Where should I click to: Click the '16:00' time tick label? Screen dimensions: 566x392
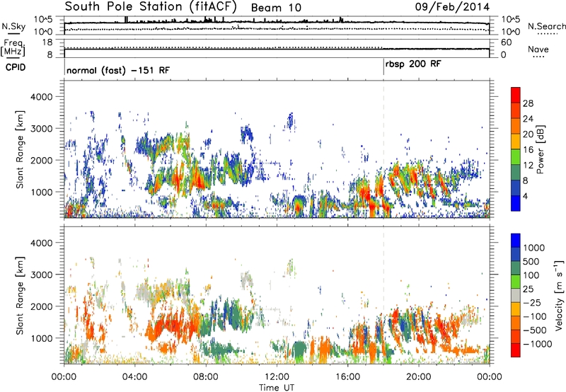[347, 377]
